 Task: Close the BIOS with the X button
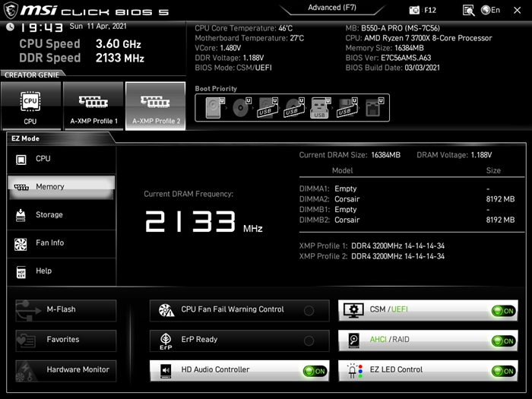tap(517, 11)
